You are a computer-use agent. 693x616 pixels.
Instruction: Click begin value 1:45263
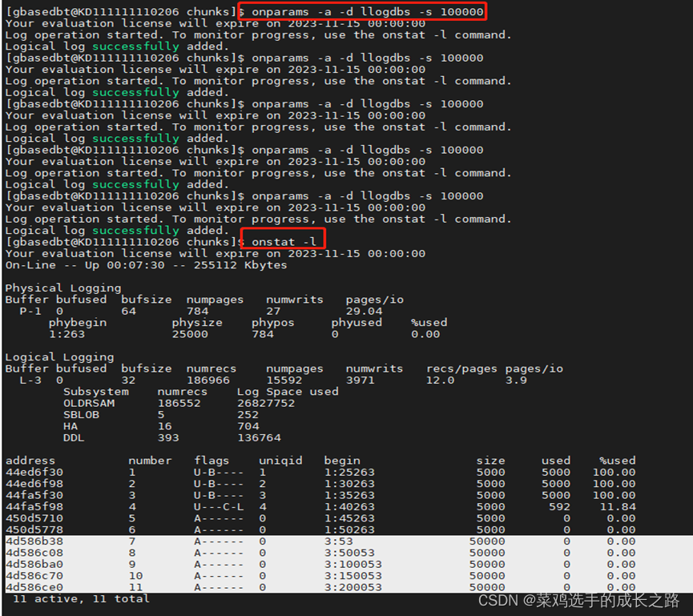tap(349, 518)
